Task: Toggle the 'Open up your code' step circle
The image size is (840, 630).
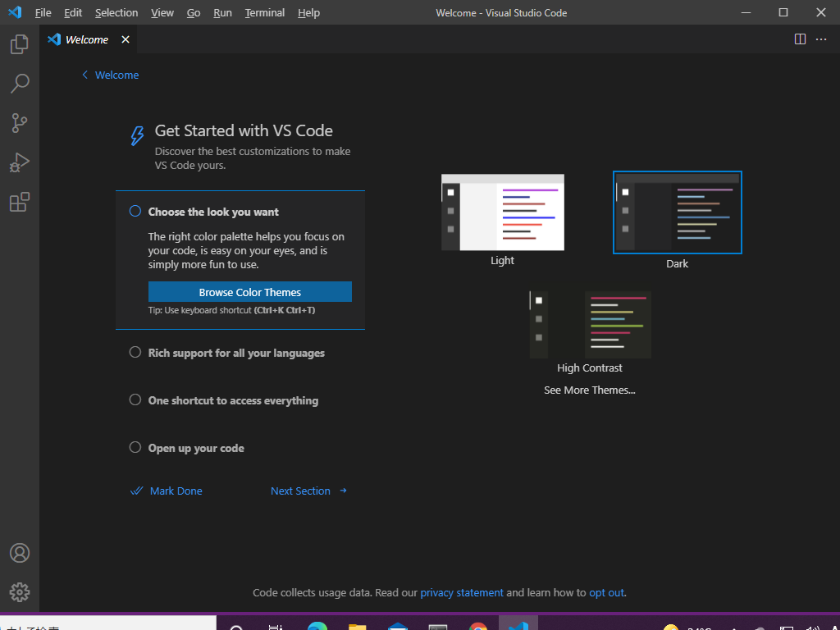Action: pos(135,448)
